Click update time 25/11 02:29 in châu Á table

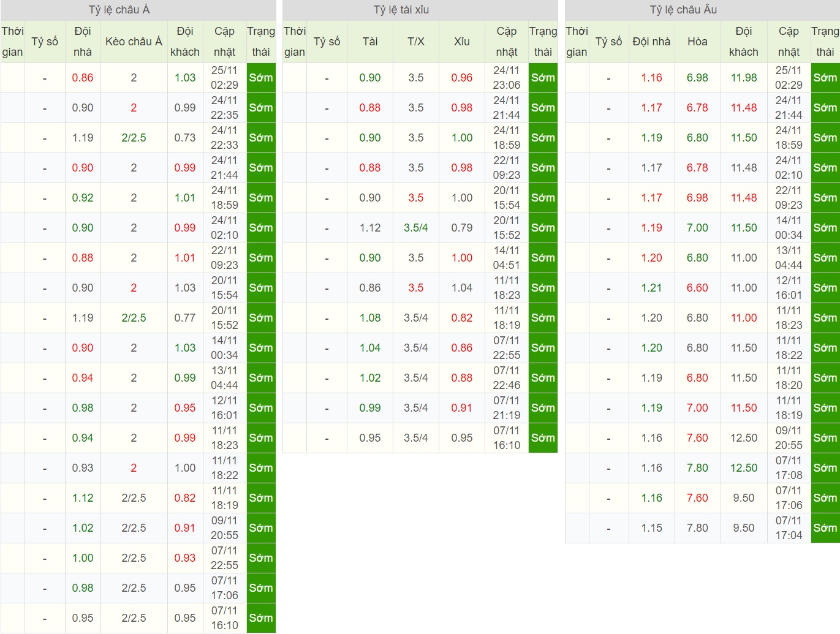tap(224, 78)
